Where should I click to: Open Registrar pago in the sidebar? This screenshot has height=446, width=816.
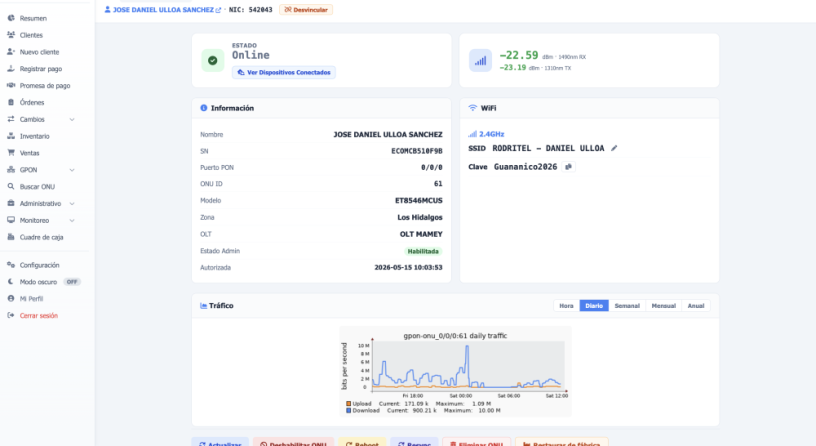[x=41, y=69]
